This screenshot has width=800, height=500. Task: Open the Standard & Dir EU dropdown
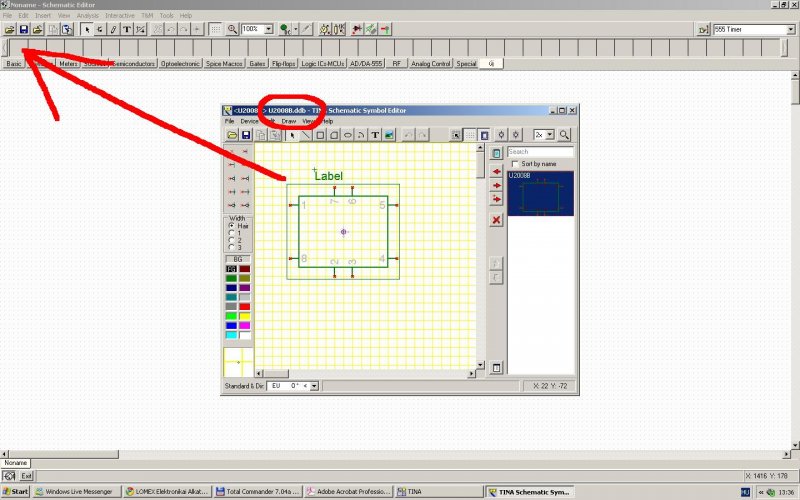(x=314, y=386)
